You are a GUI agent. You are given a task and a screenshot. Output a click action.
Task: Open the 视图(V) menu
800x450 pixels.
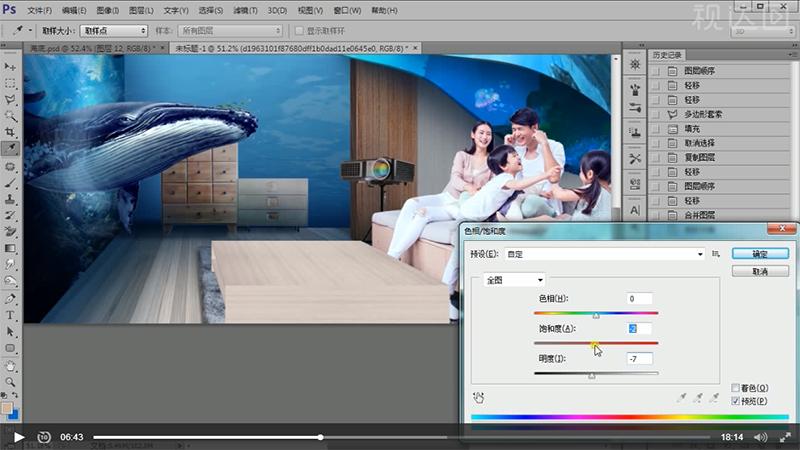[310, 10]
